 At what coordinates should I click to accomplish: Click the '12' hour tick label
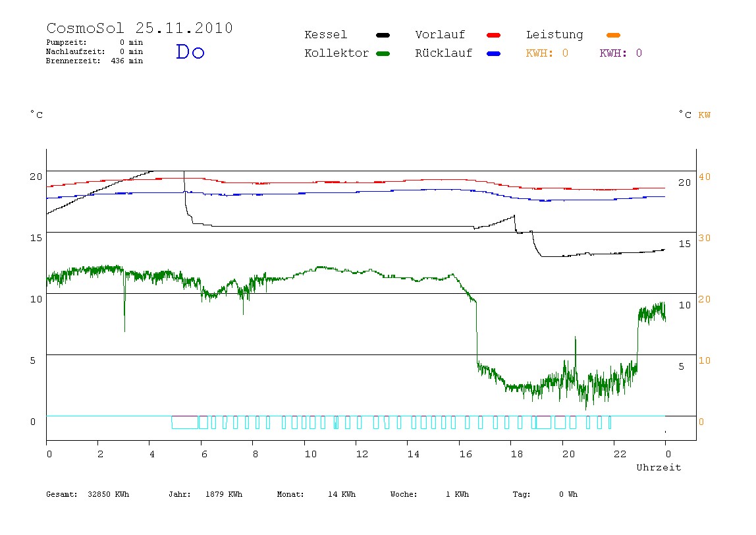click(x=362, y=454)
